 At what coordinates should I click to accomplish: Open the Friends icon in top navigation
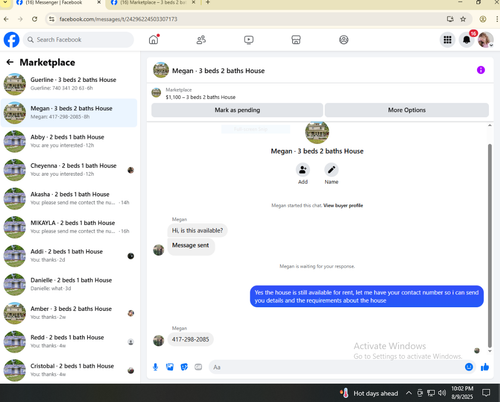pos(201,40)
